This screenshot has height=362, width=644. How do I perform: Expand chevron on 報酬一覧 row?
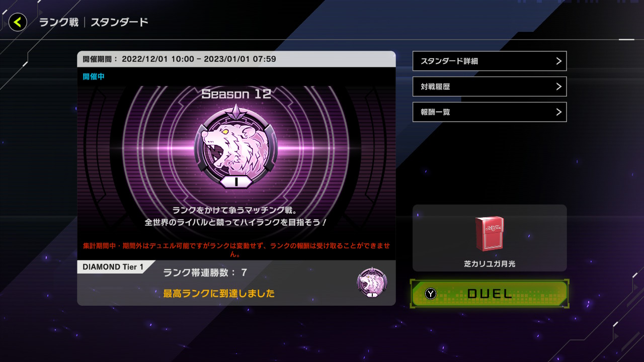point(558,112)
